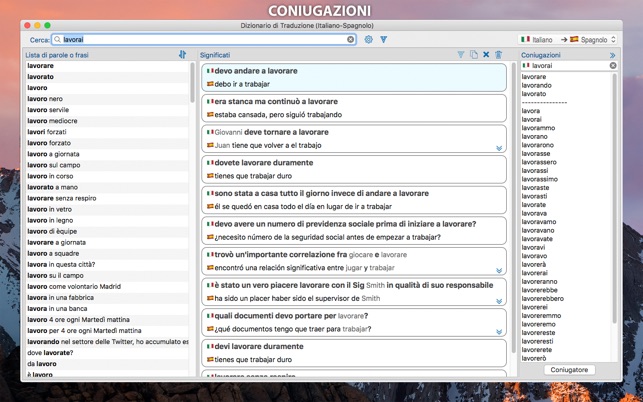Image resolution: width=643 pixels, height=402 pixels.
Task: Collapse the Coniugazioni panel with double chevron
Action: click(612, 55)
